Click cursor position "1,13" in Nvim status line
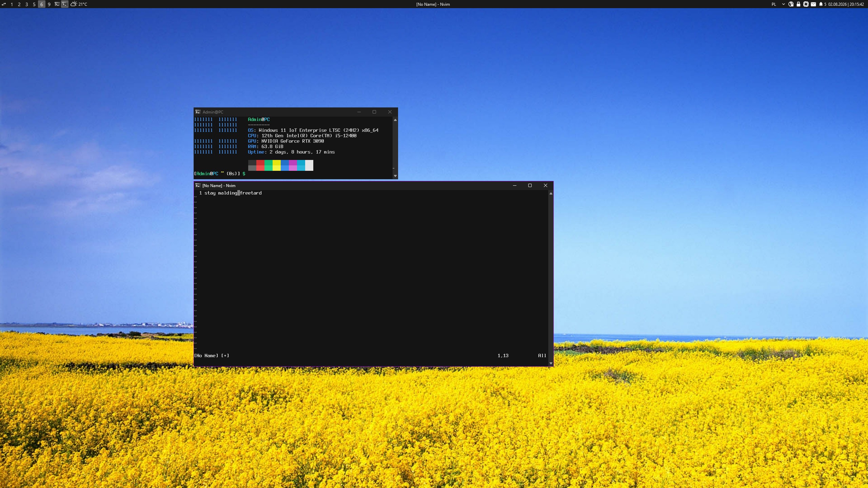The width and height of the screenshot is (868, 488). [x=503, y=355]
